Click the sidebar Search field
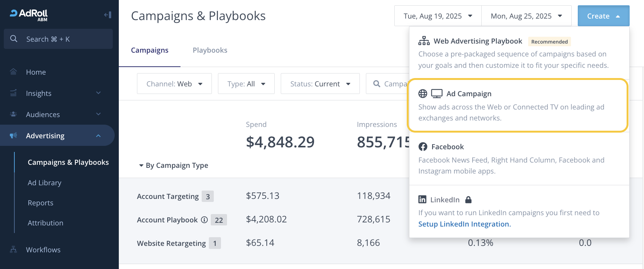This screenshot has height=269, width=644. coord(58,39)
